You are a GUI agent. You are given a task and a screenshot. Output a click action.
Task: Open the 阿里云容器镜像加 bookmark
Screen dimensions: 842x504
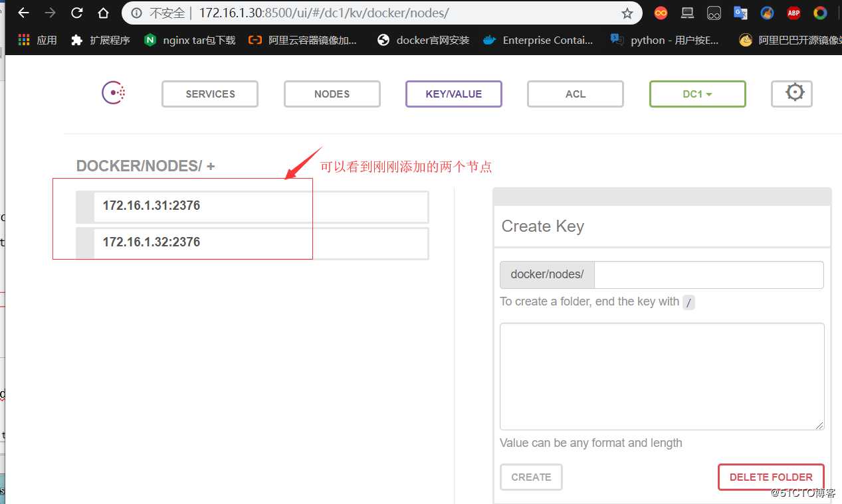pos(302,40)
